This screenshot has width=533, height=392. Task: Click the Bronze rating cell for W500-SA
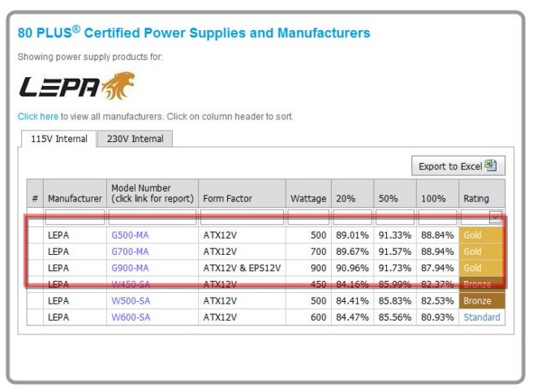click(x=482, y=300)
